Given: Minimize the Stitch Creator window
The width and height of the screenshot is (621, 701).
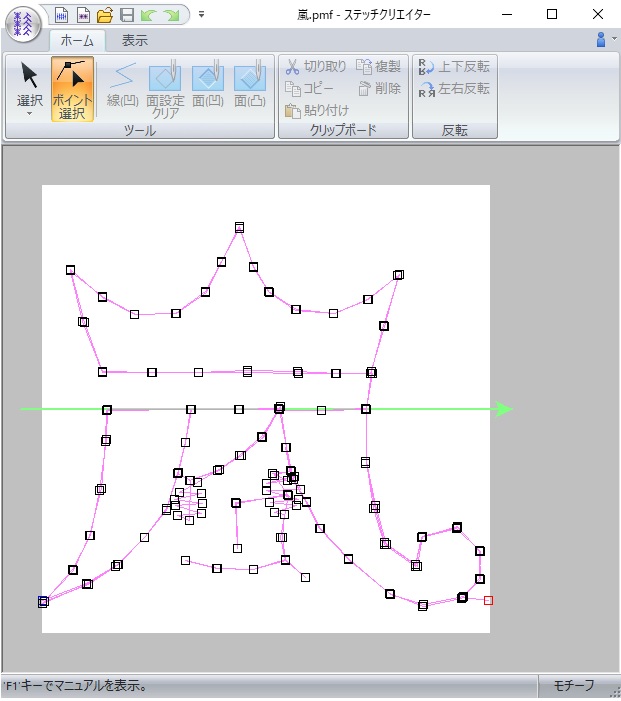Looking at the screenshot, I should pyautogui.click(x=507, y=15).
